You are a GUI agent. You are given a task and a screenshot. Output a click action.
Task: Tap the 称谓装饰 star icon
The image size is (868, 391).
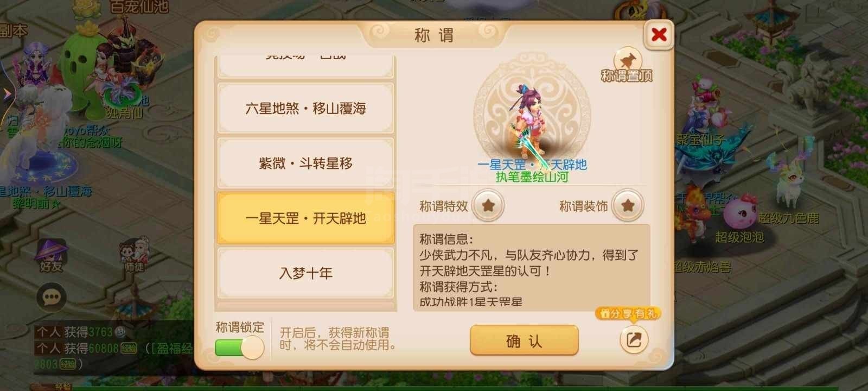point(628,205)
